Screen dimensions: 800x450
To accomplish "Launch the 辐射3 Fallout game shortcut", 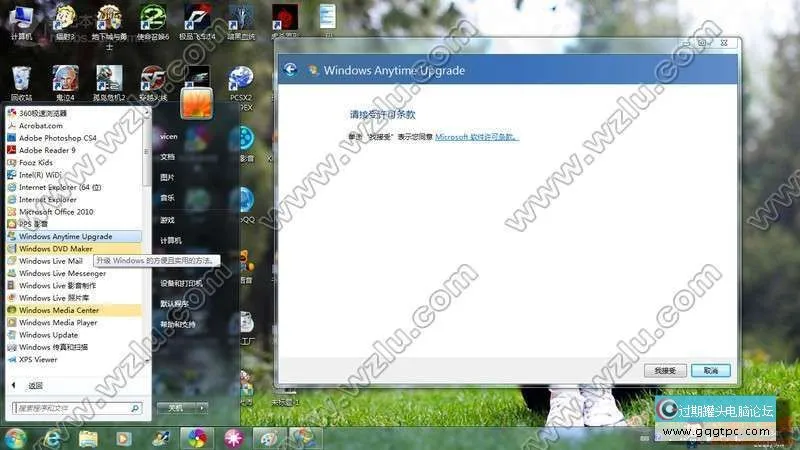I will click(65, 22).
